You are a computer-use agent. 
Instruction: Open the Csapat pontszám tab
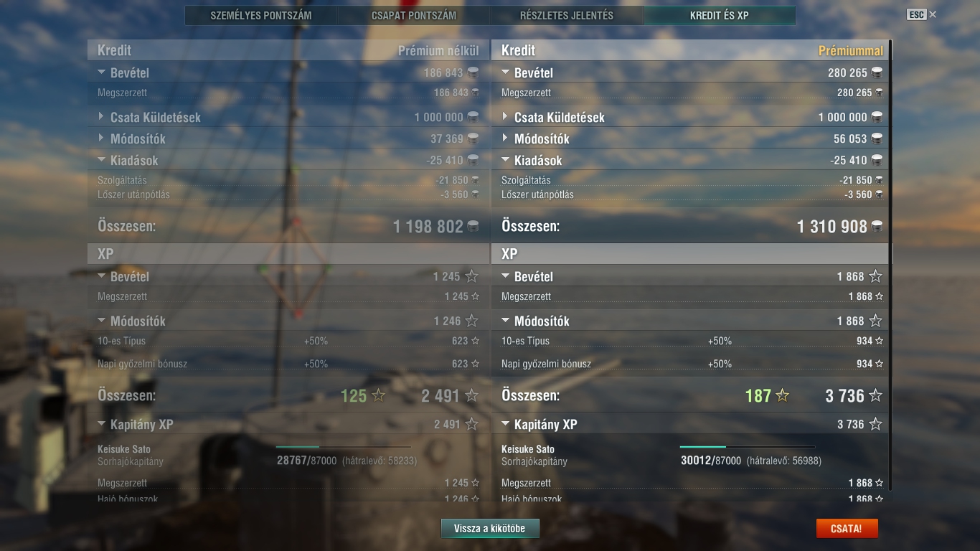pos(414,15)
